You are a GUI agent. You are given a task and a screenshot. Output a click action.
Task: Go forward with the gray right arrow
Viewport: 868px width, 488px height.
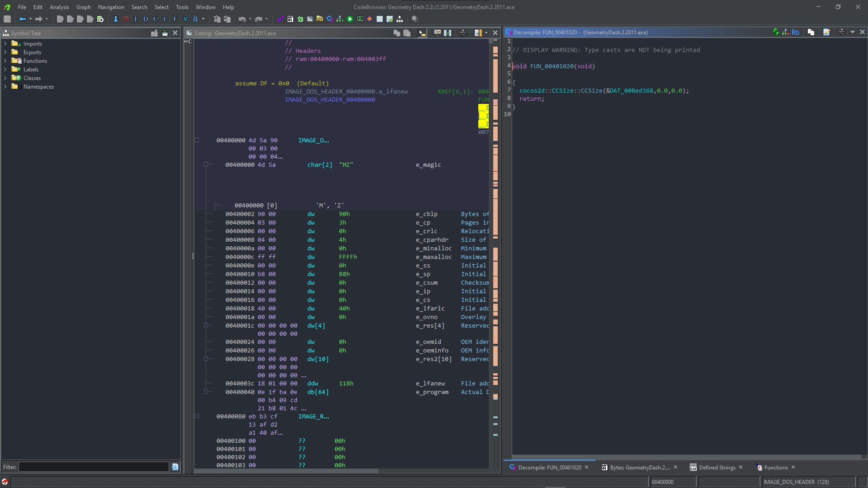click(39, 19)
